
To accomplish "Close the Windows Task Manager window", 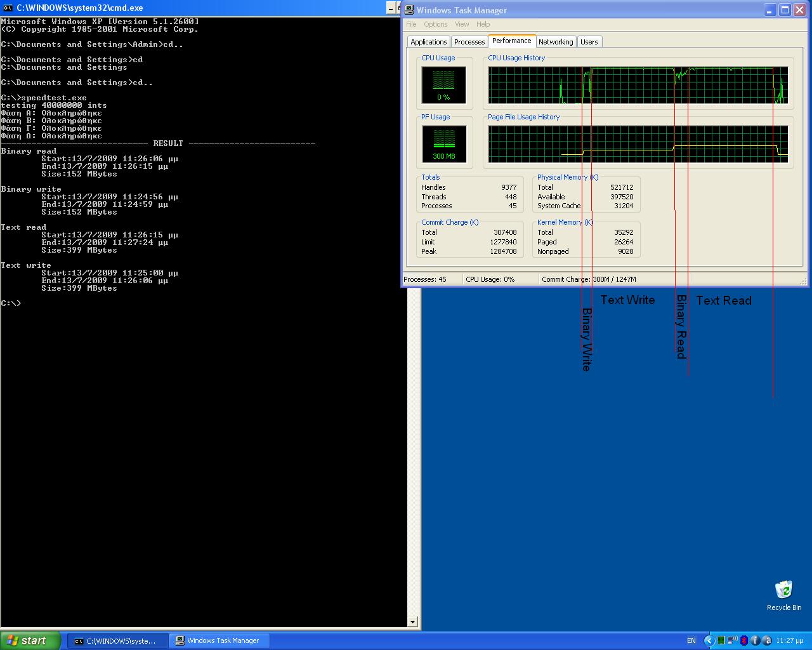I will click(799, 10).
